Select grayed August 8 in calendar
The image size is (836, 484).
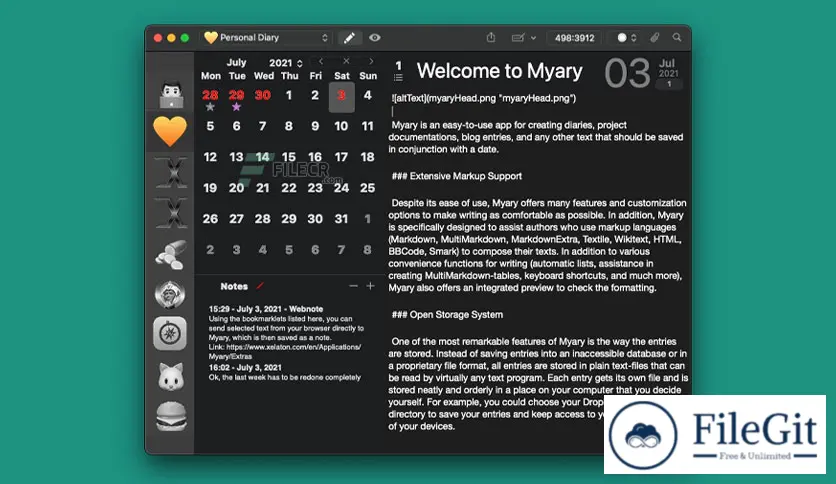[x=367, y=250]
